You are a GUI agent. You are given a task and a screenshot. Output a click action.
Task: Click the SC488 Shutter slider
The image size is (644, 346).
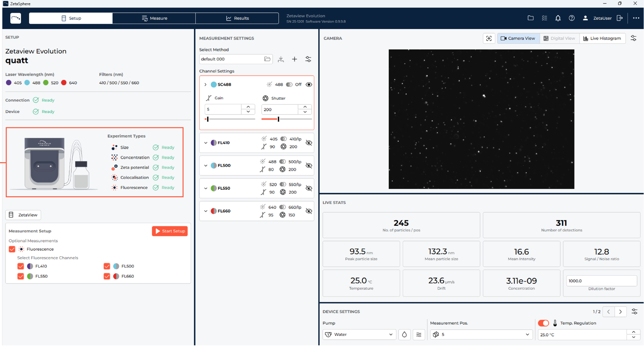(x=286, y=119)
